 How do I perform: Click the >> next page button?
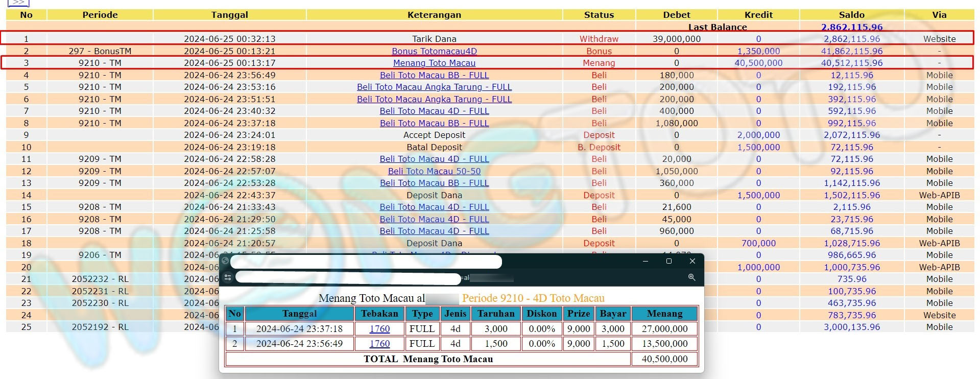tap(18, 3)
